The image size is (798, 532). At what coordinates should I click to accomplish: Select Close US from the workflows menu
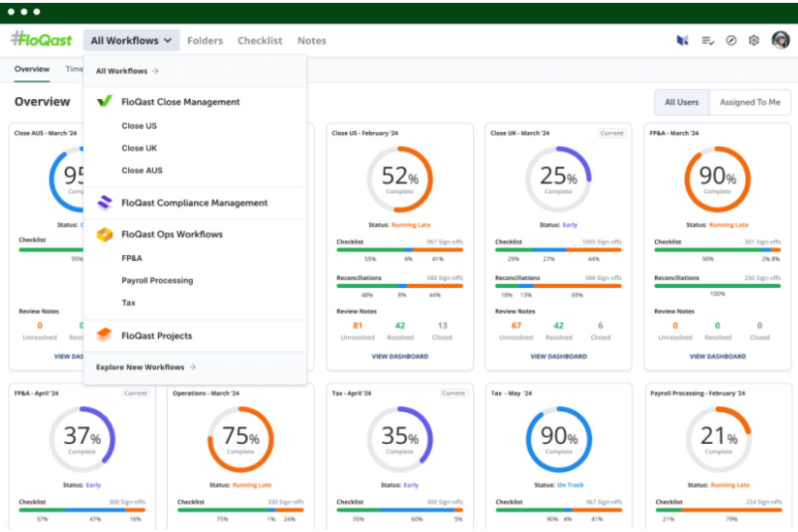tap(139, 126)
